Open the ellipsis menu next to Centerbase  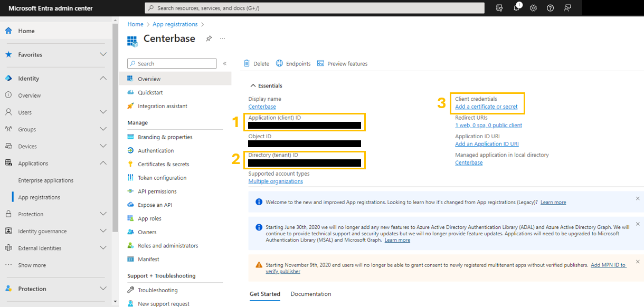click(223, 39)
